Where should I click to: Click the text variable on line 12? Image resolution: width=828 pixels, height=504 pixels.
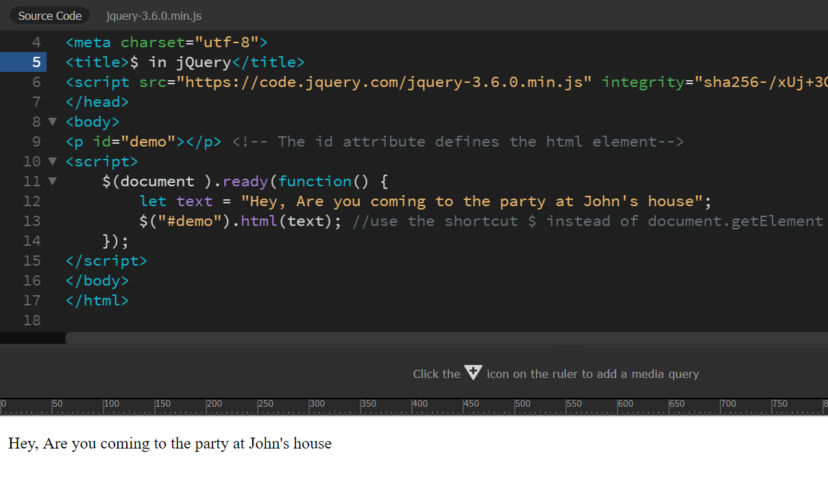pyautogui.click(x=194, y=201)
